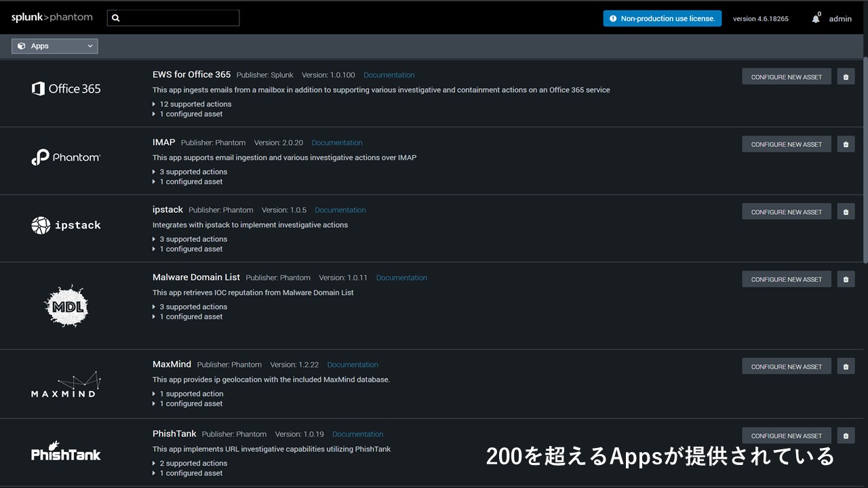Open the notifications bell icon
868x488 pixels.
[x=816, y=18]
